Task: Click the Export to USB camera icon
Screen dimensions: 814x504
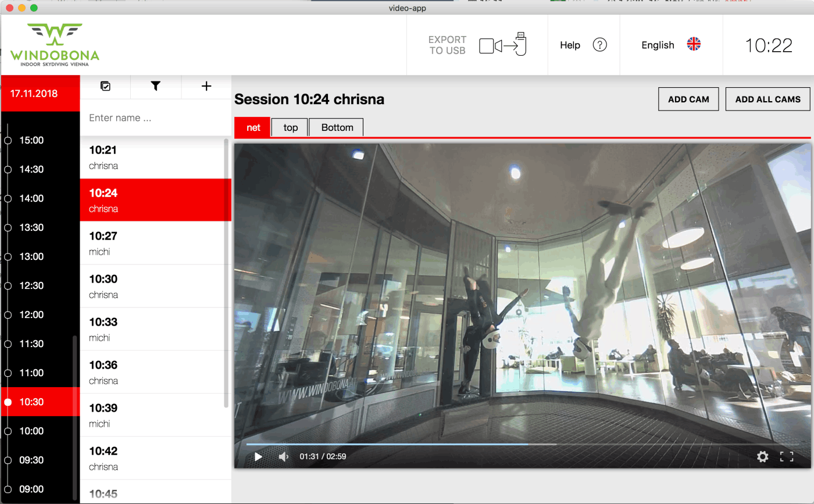Action: coord(503,45)
